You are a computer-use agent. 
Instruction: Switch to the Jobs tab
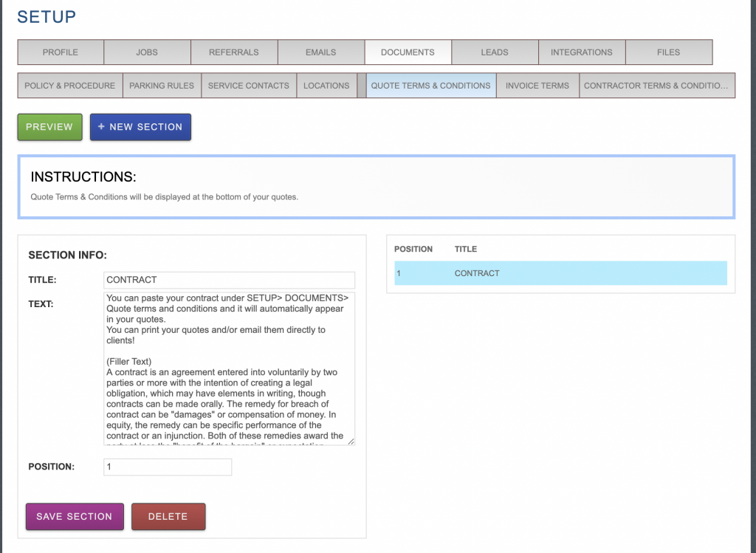[x=147, y=52]
